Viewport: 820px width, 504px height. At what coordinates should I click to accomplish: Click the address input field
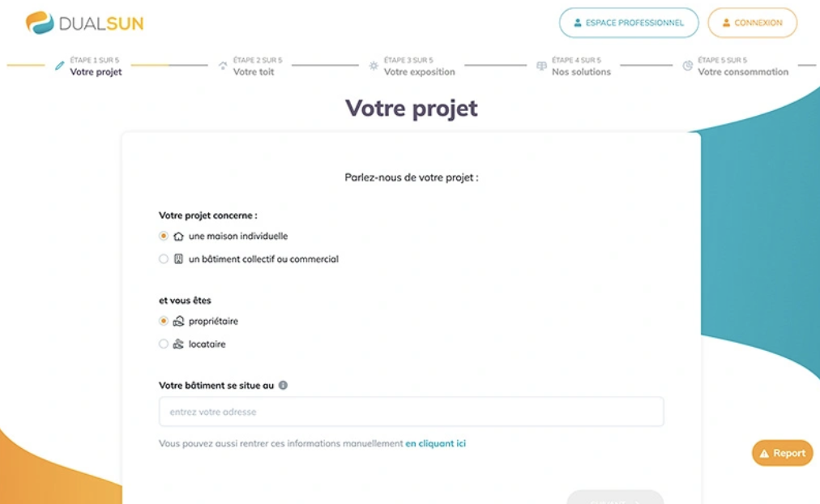(x=410, y=412)
